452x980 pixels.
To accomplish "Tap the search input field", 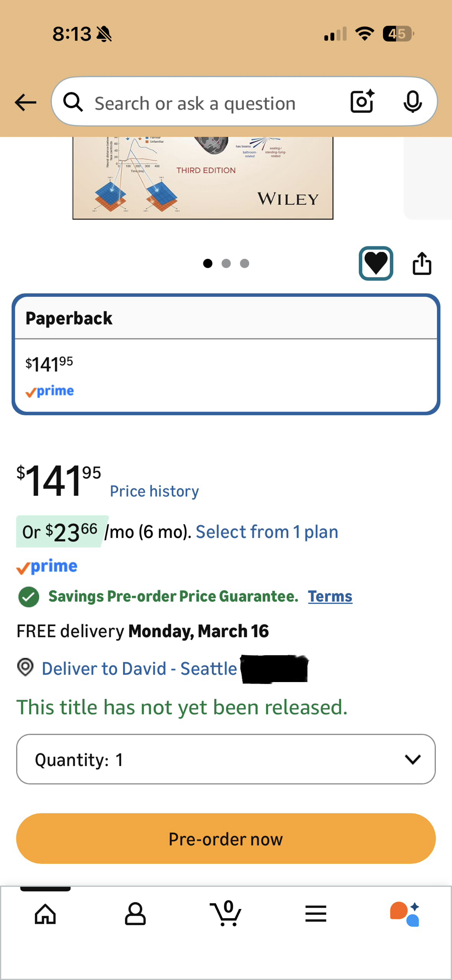I will tap(206, 103).
